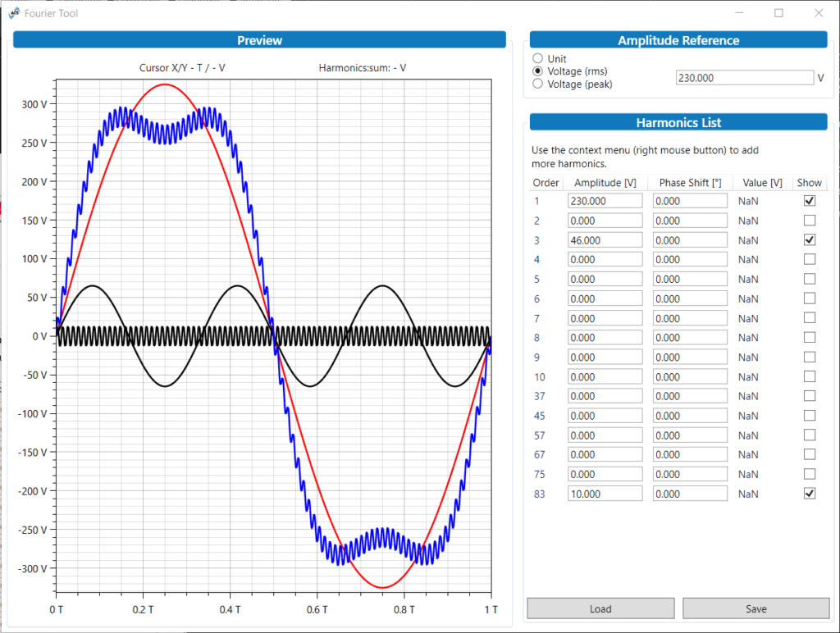The width and height of the screenshot is (840, 633).
Task: Click the Load button
Action: tap(600, 608)
